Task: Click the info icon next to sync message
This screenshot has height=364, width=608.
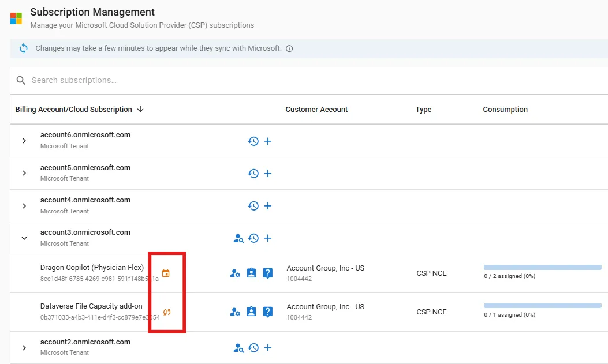Action: (x=289, y=49)
